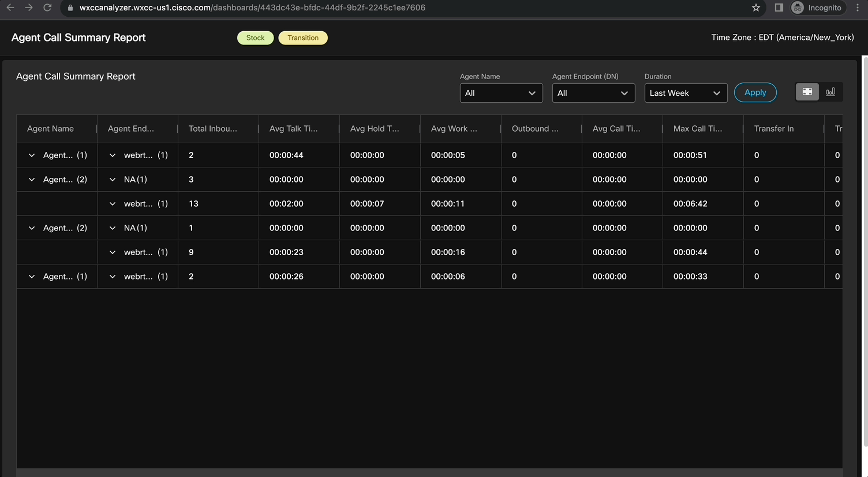Image resolution: width=868 pixels, height=477 pixels.
Task: Switch to chart view icon
Action: coord(830,92)
